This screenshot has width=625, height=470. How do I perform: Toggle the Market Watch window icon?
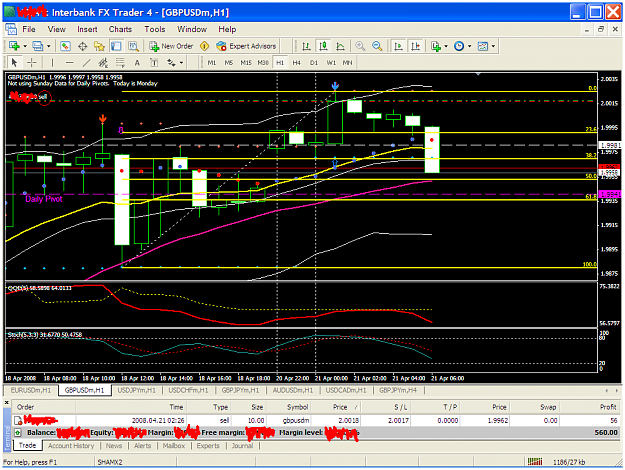(x=65, y=46)
